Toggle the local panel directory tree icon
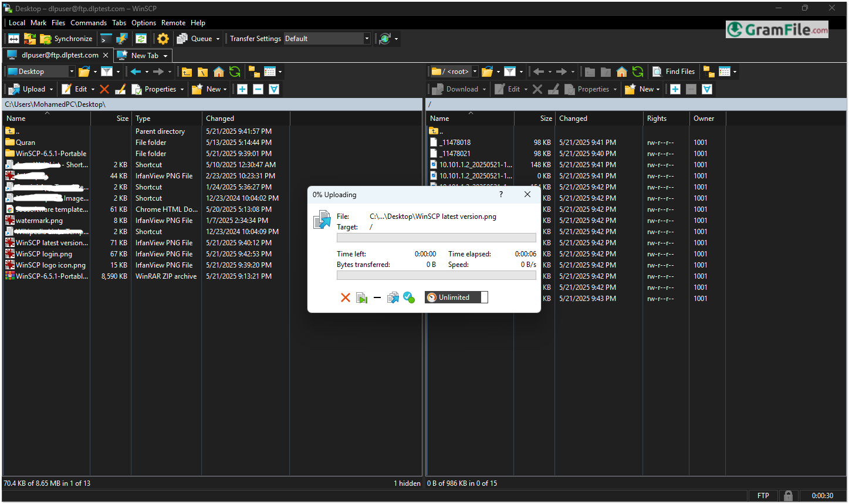 click(254, 72)
